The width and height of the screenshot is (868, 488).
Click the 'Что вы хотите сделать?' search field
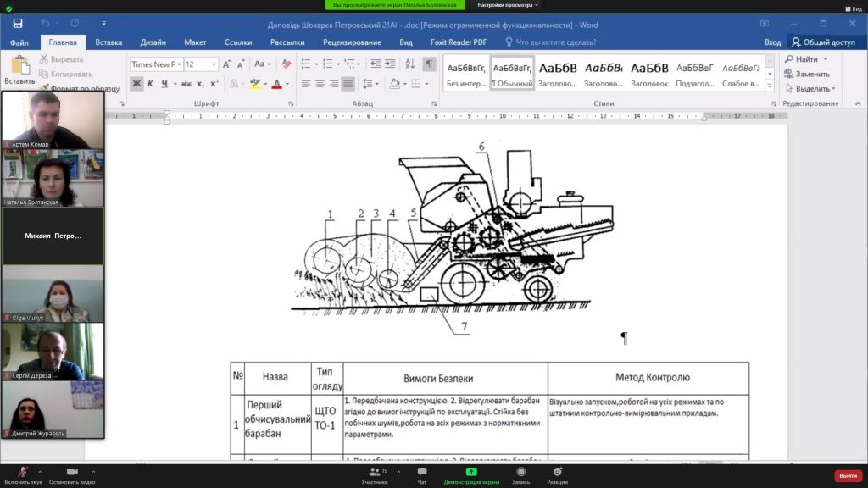[552, 42]
